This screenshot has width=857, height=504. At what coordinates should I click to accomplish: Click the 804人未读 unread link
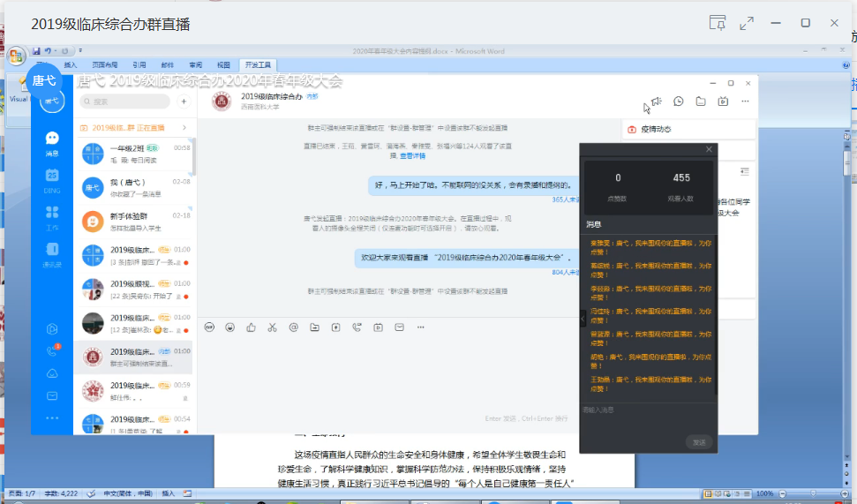(566, 272)
